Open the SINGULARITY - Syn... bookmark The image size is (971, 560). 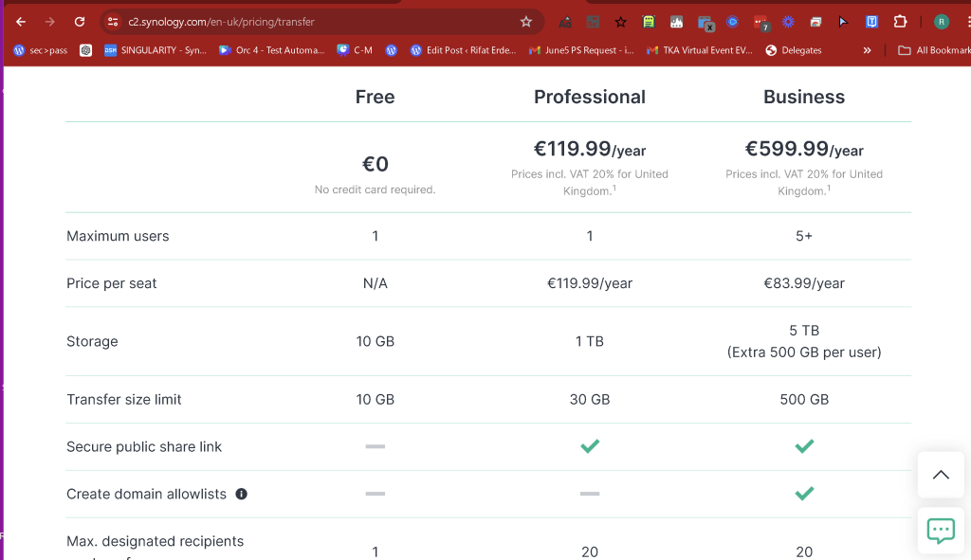tap(156, 50)
